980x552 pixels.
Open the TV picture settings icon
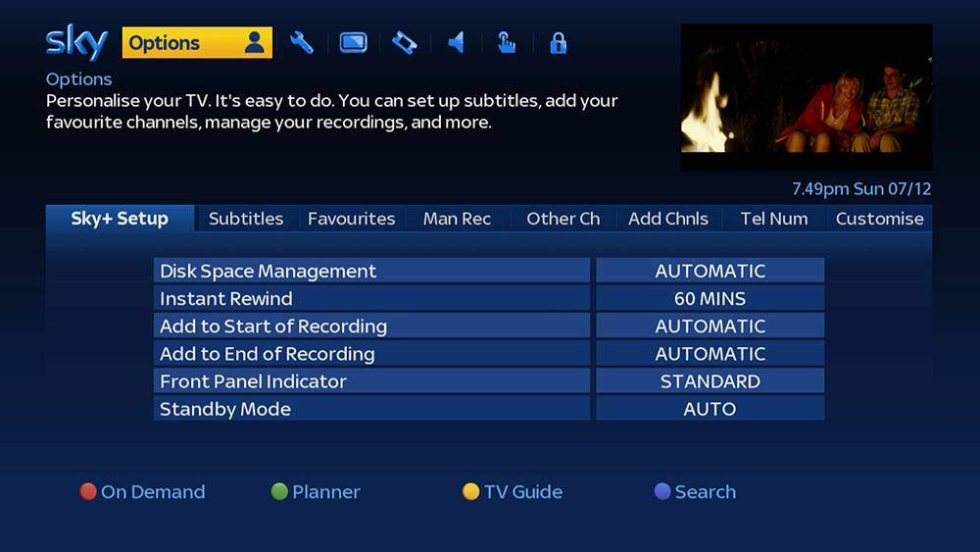pos(353,43)
